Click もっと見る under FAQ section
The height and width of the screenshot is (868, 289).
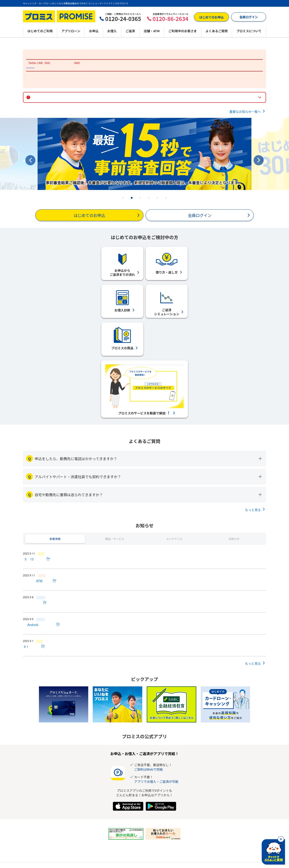(x=255, y=510)
